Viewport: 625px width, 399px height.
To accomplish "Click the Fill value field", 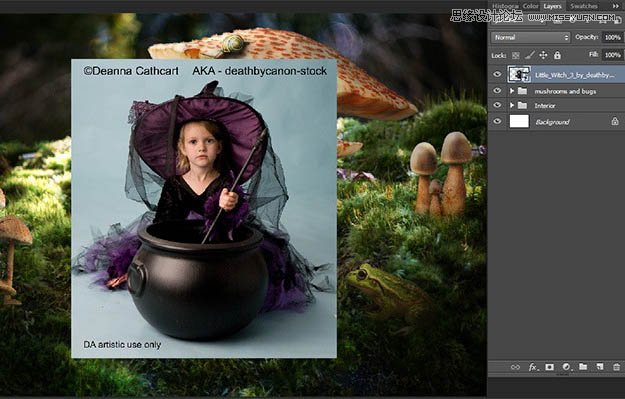I will (613, 55).
